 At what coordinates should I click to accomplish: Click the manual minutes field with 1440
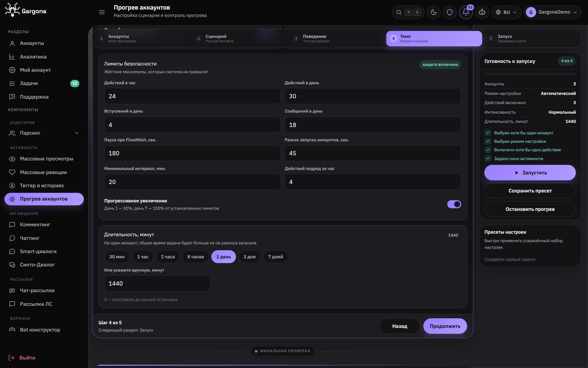point(157,284)
